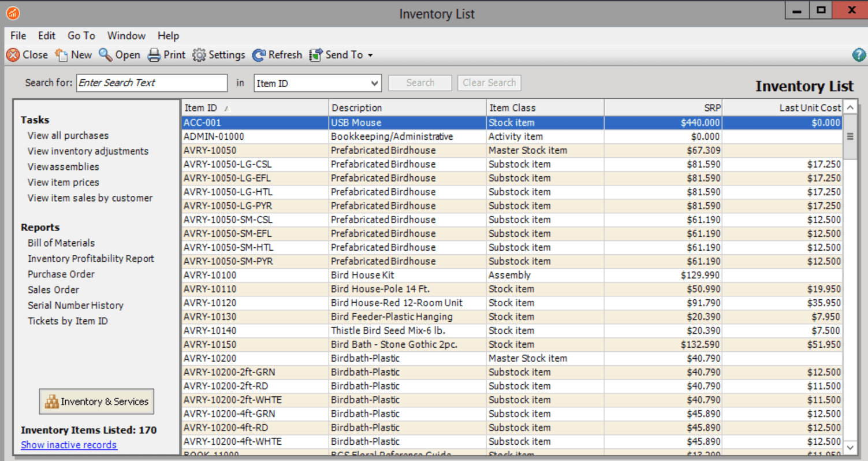Viewport: 868px width, 461px height.
Task: Click Show inactive records link
Action: pyautogui.click(x=69, y=445)
